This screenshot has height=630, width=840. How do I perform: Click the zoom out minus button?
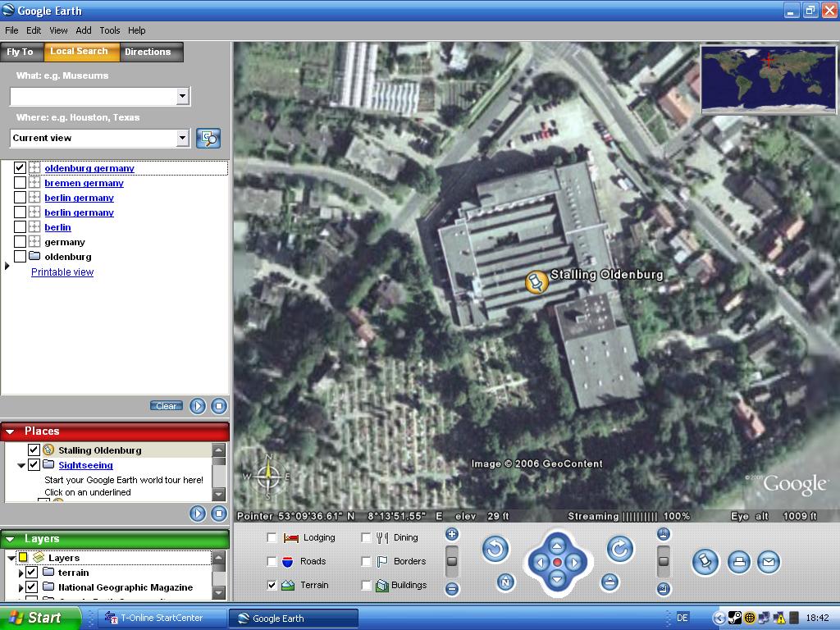(x=452, y=589)
